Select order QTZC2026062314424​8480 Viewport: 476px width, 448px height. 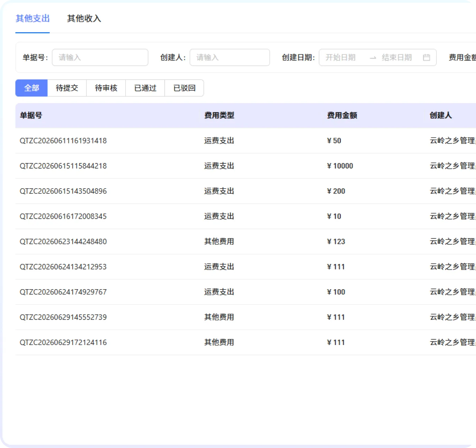(63, 242)
